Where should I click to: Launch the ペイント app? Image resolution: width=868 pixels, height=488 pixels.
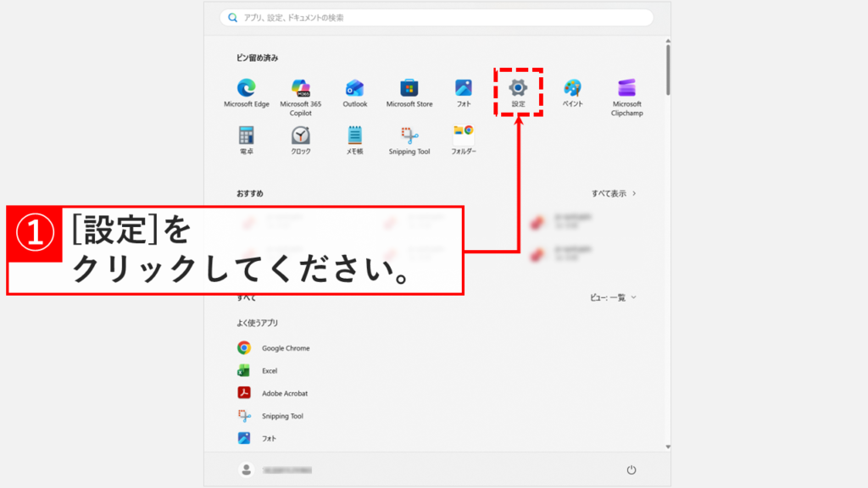coord(572,93)
